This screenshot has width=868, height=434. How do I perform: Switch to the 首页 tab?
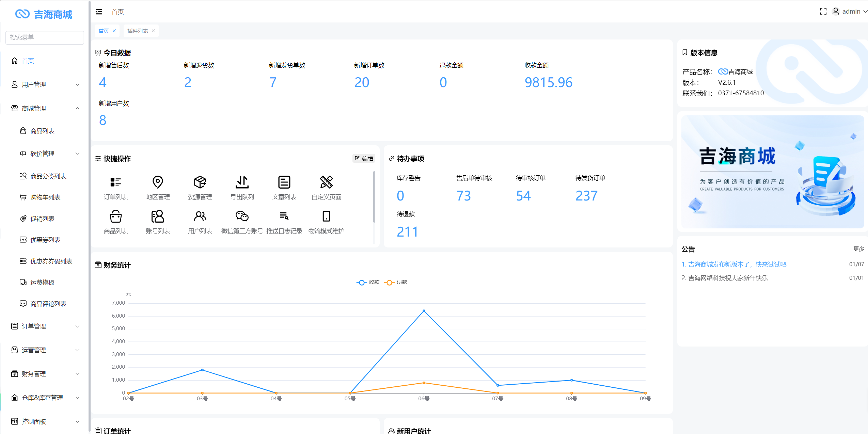pyautogui.click(x=104, y=31)
